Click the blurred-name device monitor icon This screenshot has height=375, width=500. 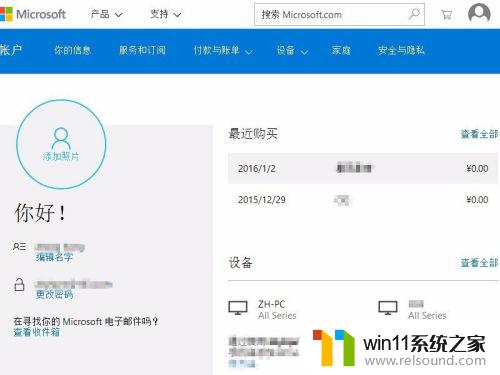coord(388,308)
